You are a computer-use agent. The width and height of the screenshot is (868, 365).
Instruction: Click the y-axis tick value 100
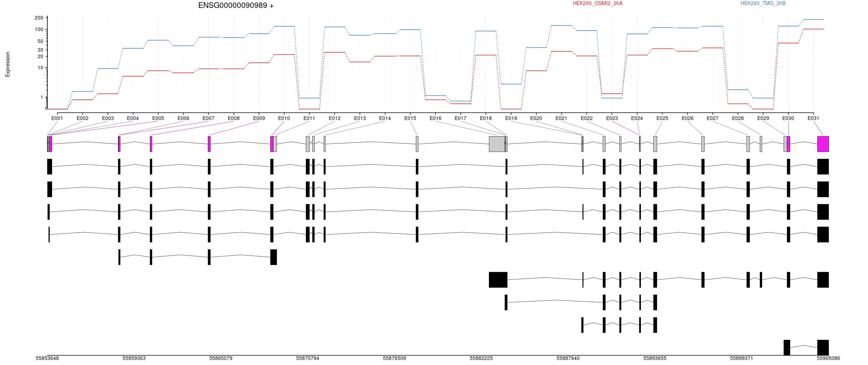point(39,29)
